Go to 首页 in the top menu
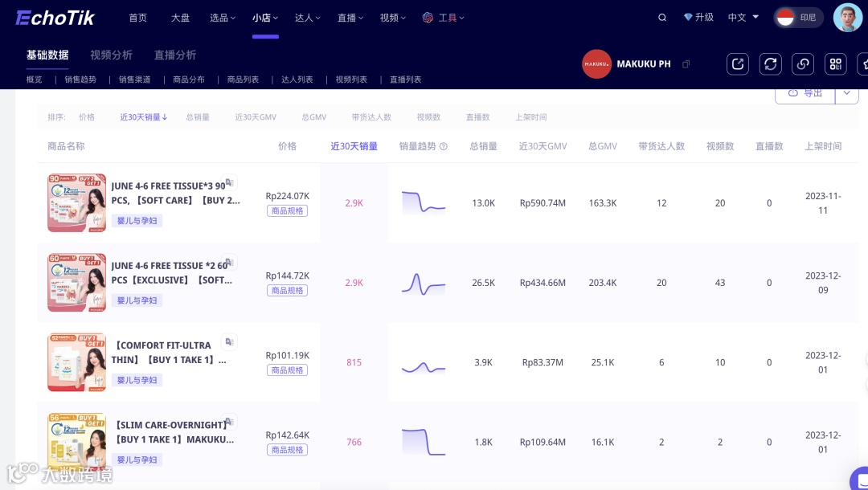 click(x=138, y=18)
